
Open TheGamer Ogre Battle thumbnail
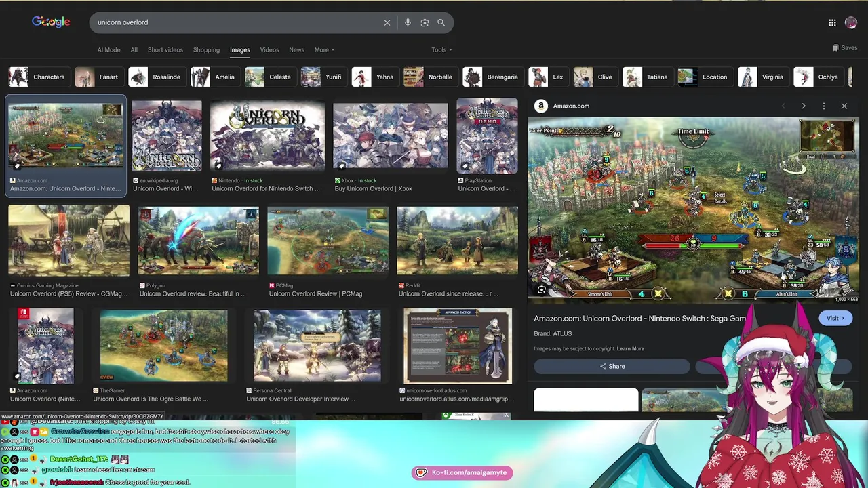163,346
